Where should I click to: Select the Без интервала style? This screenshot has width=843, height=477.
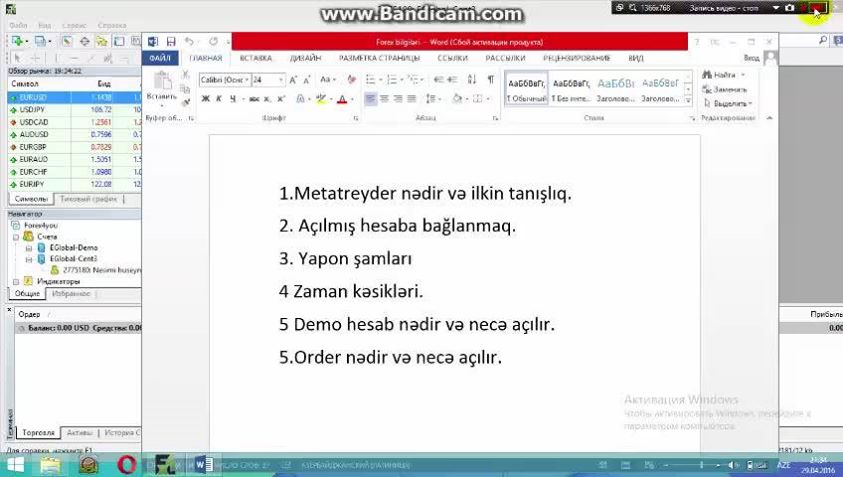coord(571,89)
